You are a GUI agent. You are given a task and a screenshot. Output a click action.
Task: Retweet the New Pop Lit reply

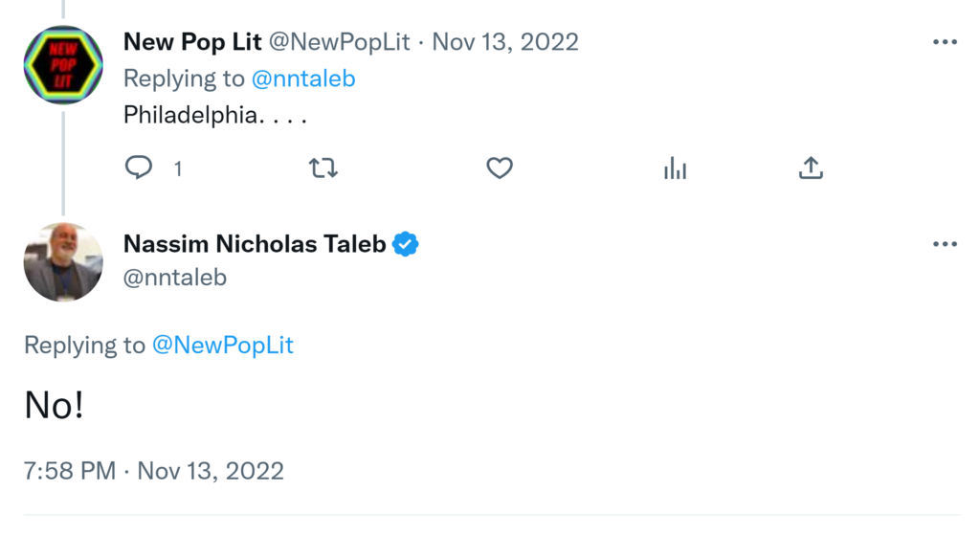point(323,168)
